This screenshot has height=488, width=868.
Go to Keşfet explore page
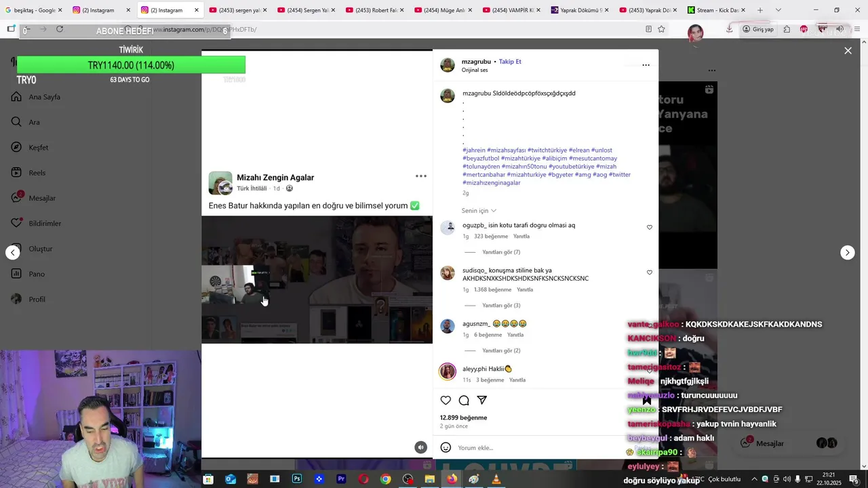30,148
